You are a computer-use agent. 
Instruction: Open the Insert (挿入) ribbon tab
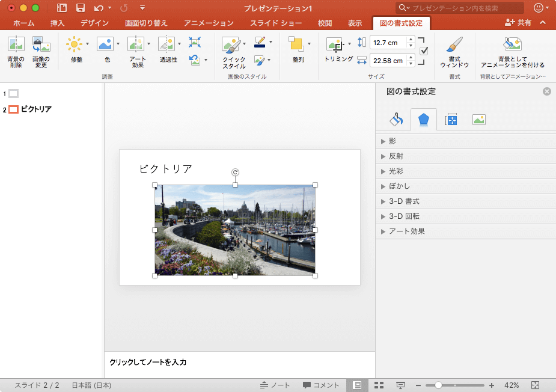pyautogui.click(x=58, y=23)
